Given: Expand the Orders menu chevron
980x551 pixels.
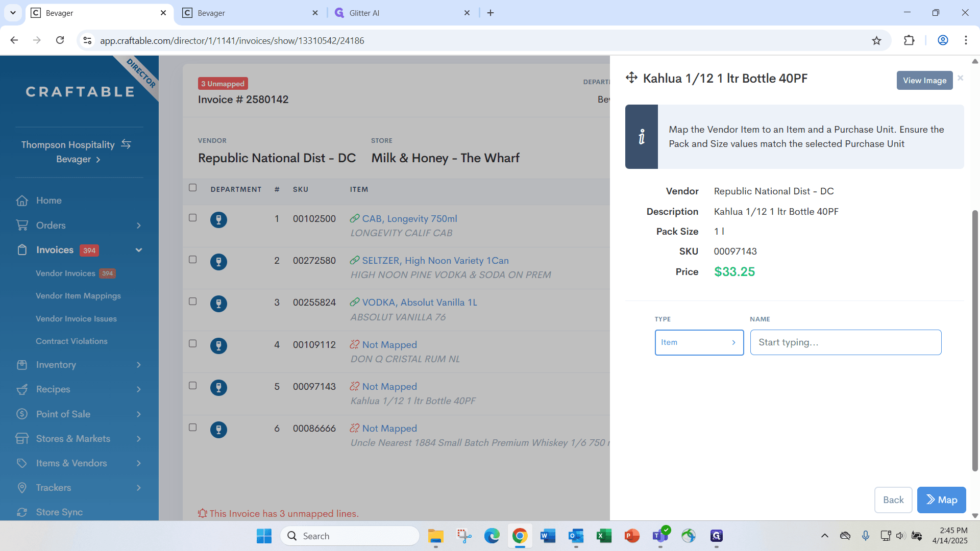Looking at the screenshot, I should pos(139,226).
